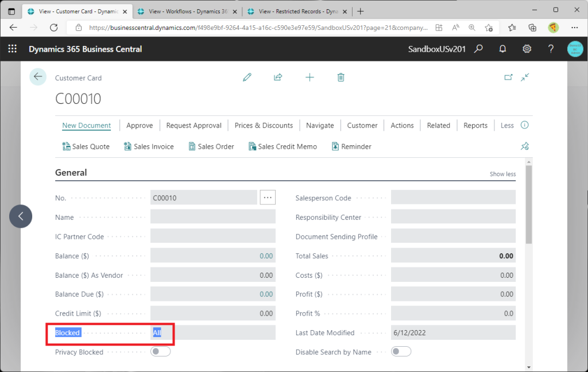Open the user account avatar

point(575,49)
